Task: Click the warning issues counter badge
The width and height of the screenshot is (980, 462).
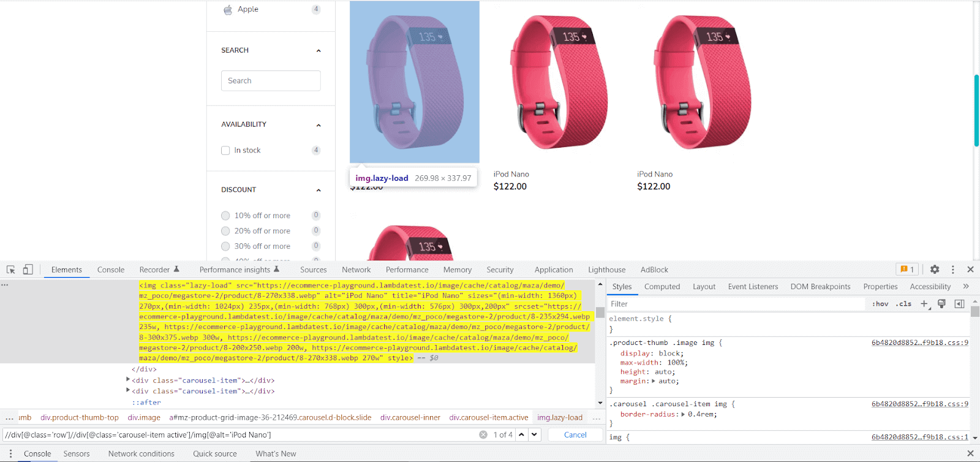Action: pyautogui.click(x=907, y=270)
